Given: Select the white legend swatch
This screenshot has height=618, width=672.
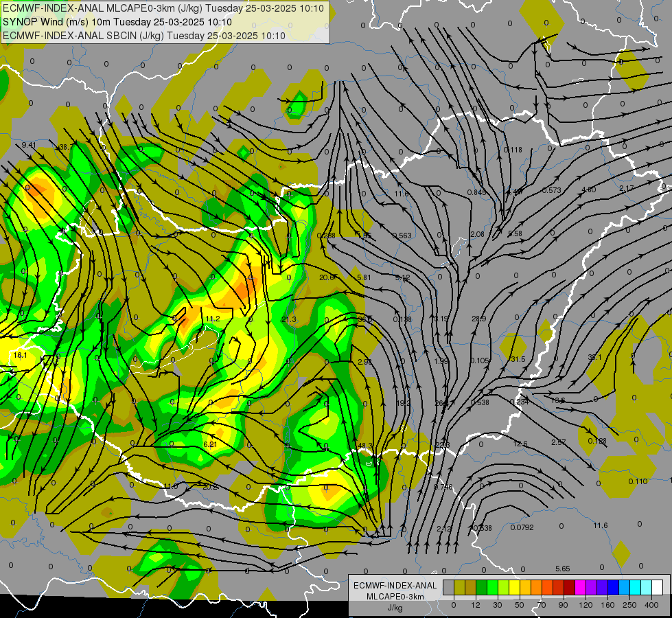Looking at the screenshot, I should pos(658,587).
